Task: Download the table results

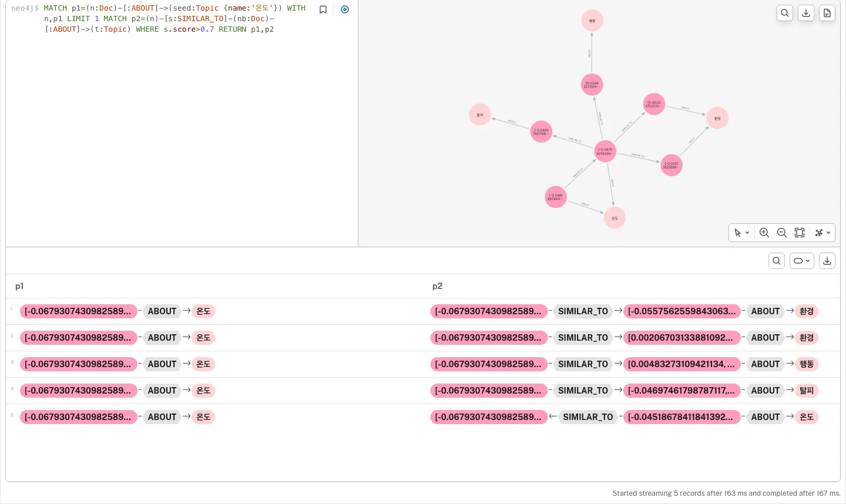Action: (x=827, y=261)
